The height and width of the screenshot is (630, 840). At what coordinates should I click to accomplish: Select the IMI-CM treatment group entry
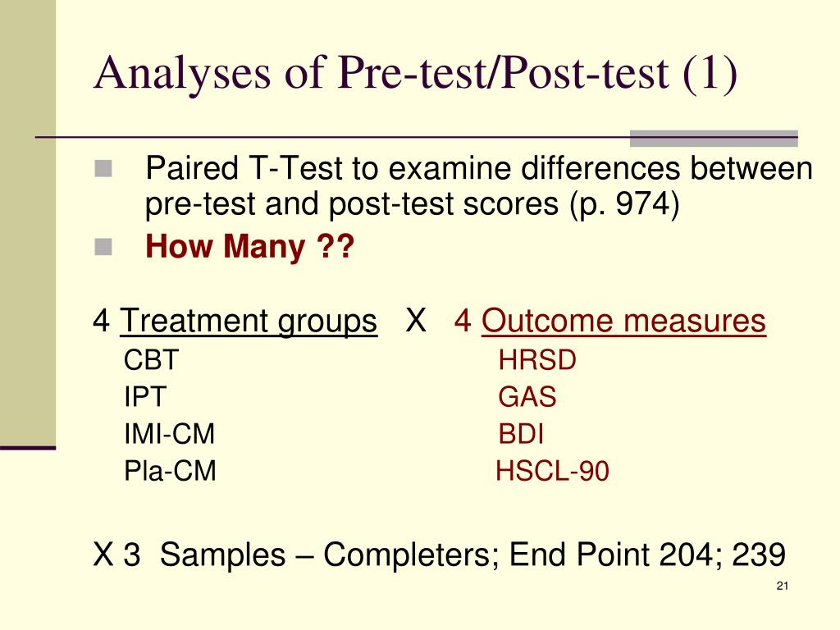(x=169, y=434)
